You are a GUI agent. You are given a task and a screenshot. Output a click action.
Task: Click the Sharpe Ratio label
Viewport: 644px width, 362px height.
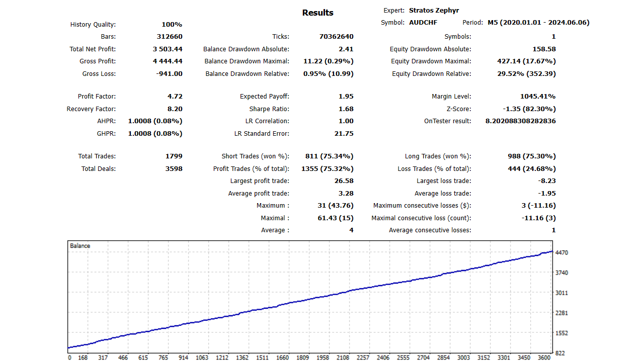tap(269, 109)
